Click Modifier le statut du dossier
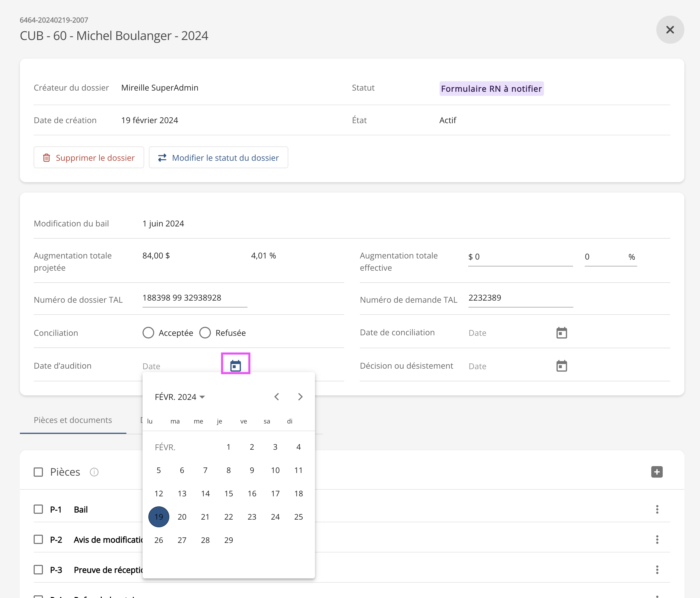This screenshot has width=700, height=598. [219, 158]
